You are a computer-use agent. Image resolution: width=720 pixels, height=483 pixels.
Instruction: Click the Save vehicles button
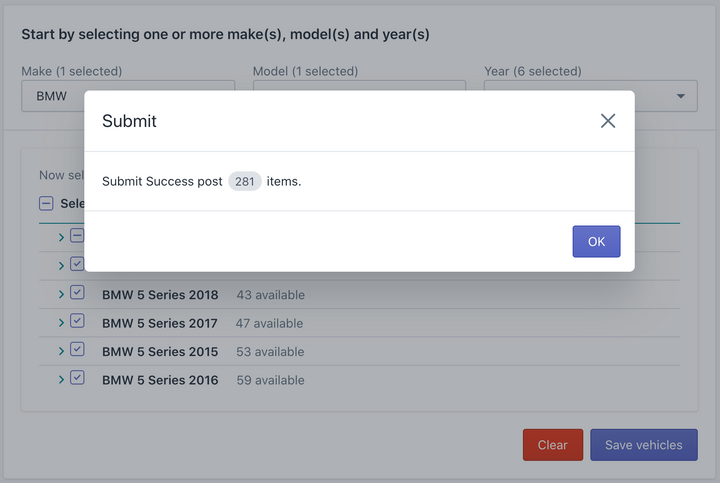pos(644,445)
